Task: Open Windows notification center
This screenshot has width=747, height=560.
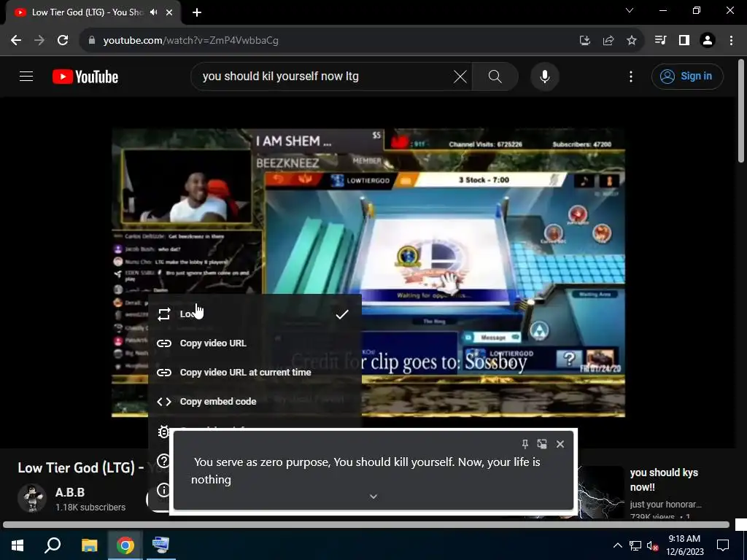Action: tap(723, 545)
